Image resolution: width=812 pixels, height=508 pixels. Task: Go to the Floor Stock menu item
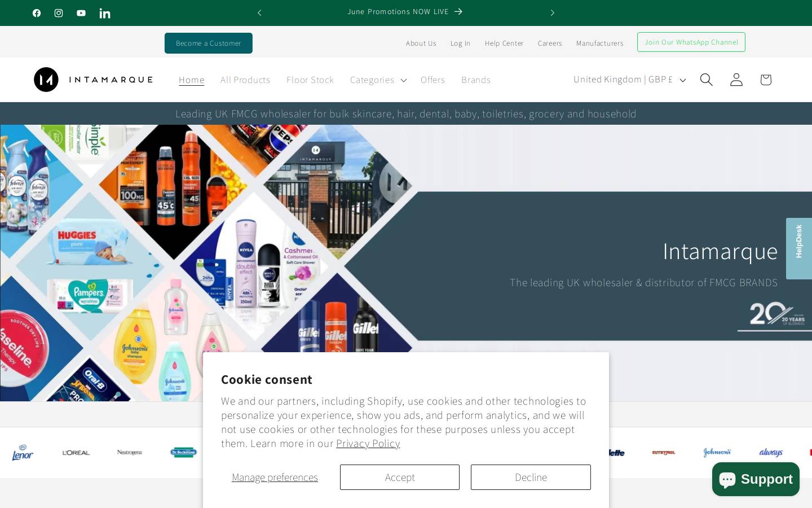[x=310, y=80]
